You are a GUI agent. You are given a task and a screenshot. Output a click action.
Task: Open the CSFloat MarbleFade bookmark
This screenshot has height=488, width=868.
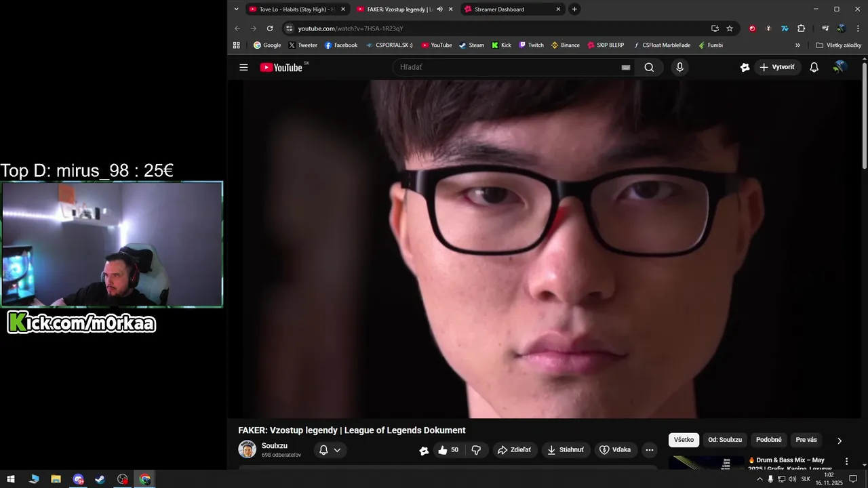click(x=662, y=45)
